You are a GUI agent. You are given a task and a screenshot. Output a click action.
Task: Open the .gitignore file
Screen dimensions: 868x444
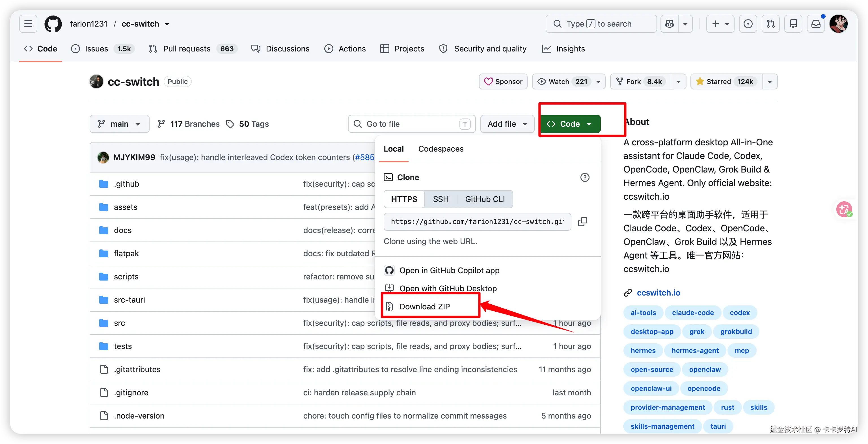(x=131, y=393)
